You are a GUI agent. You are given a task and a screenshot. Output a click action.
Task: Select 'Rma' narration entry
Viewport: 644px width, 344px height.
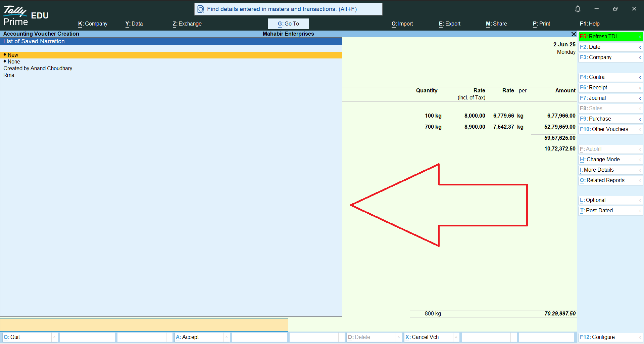tap(171, 75)
